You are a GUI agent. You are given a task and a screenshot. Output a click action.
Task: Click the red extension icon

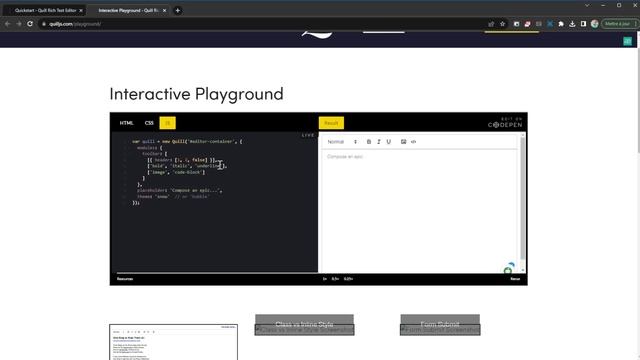(x=527, y=24)
